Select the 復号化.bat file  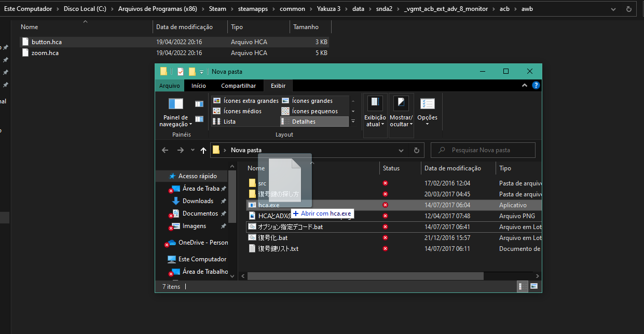point(273,238)
